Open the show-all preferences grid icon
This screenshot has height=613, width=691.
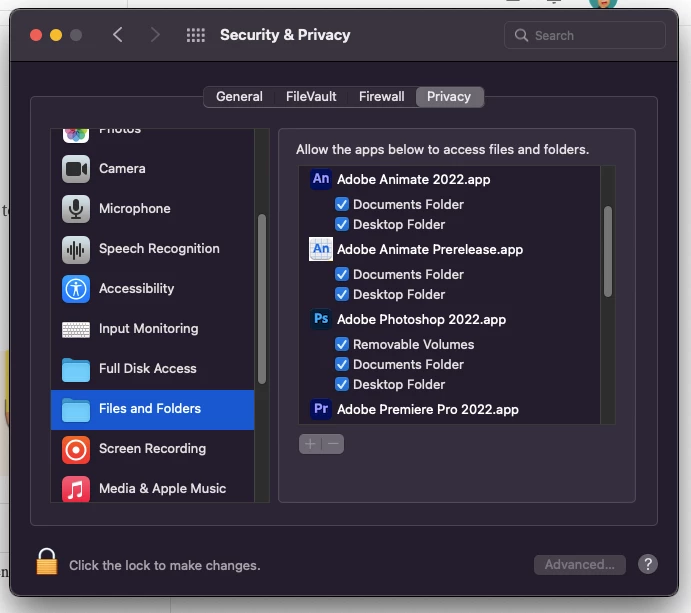coord(196,35)
